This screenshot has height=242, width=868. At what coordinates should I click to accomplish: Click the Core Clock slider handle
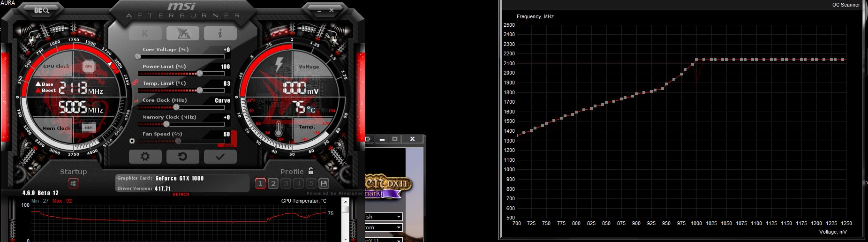click(x=176, y=107)
